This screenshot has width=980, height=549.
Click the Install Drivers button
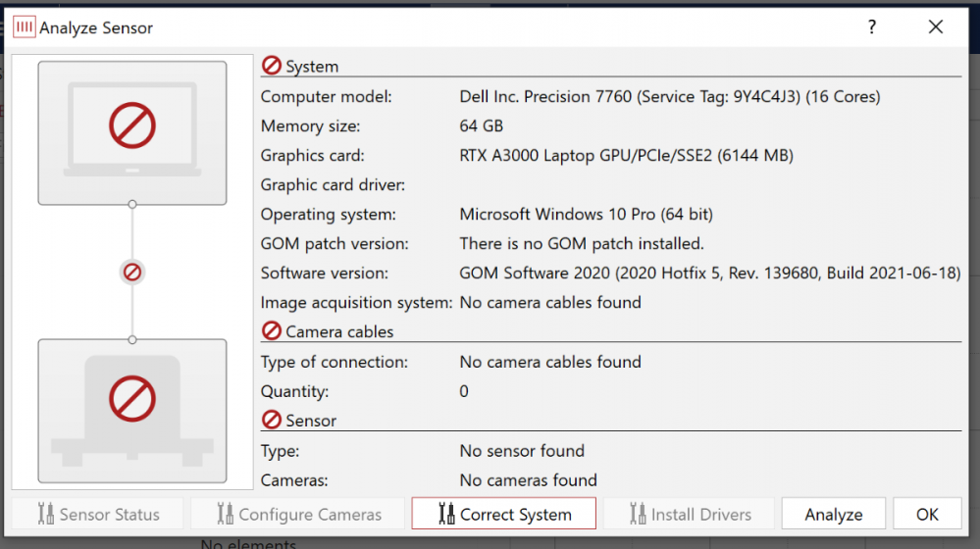tap(689, 514)
